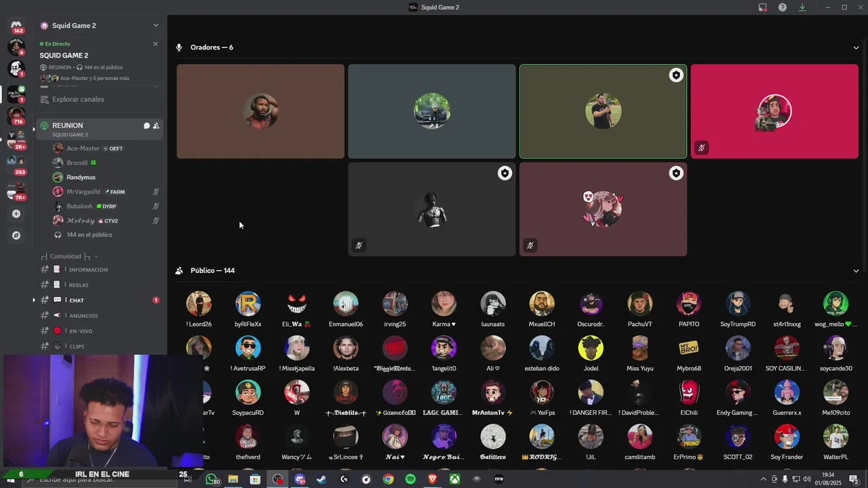Open the CLIPS channel

[100, 346]
